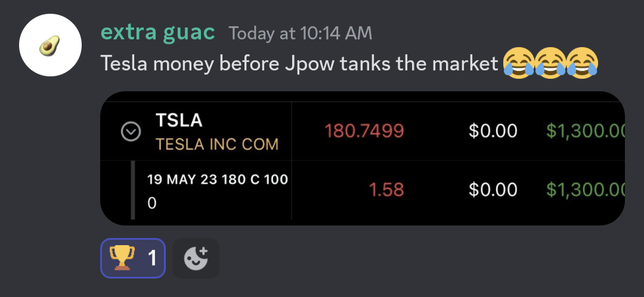Click the $0.00 value in the TSLA row
This screenshot has width=644, height=297.
pos(493,131)
